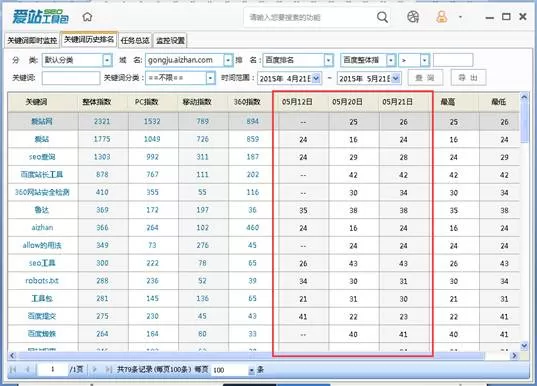Open the 监控设置 tab

(x=170, y=40)
